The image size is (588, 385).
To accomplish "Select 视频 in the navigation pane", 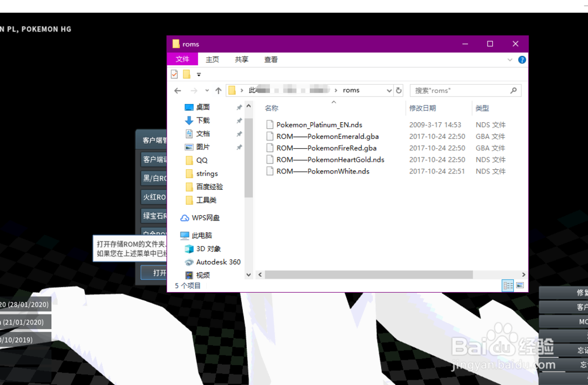I will coord(203,275).
